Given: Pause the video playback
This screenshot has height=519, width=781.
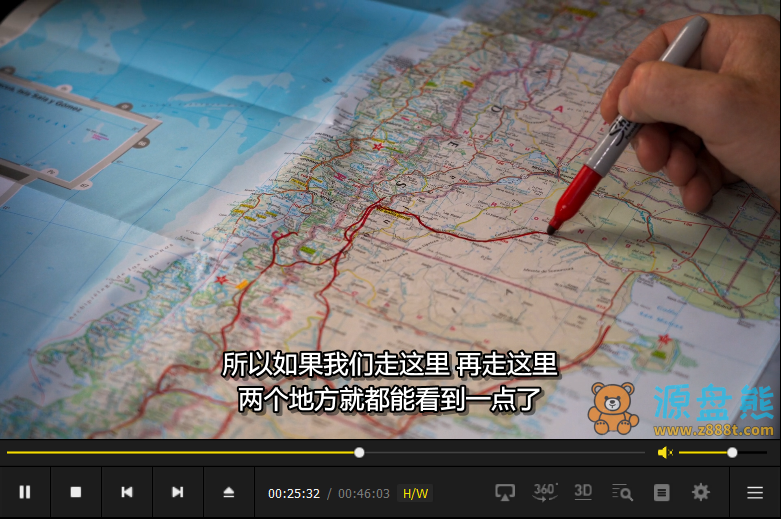Looking at the screenshot, I should pos(25,492).
